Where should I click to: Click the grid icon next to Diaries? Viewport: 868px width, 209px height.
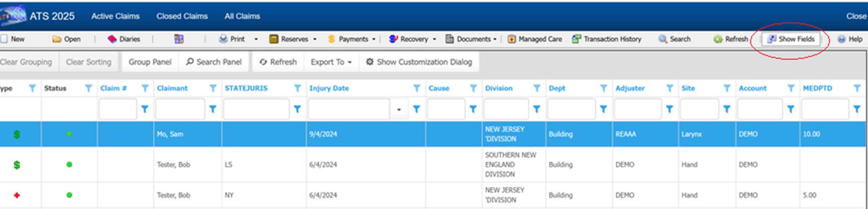point(179,39)
